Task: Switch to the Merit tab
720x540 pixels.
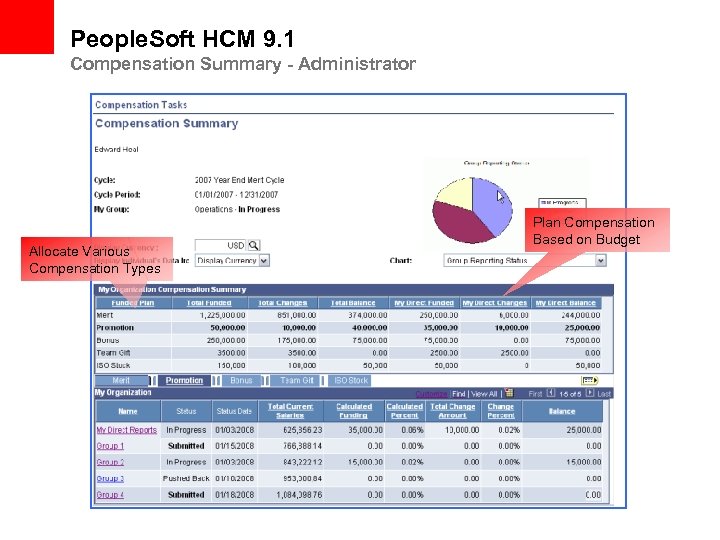Action: [121, 381]
